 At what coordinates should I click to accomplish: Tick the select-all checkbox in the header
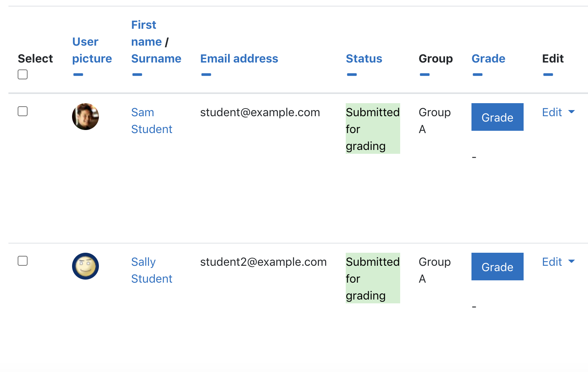click(23, 74)
